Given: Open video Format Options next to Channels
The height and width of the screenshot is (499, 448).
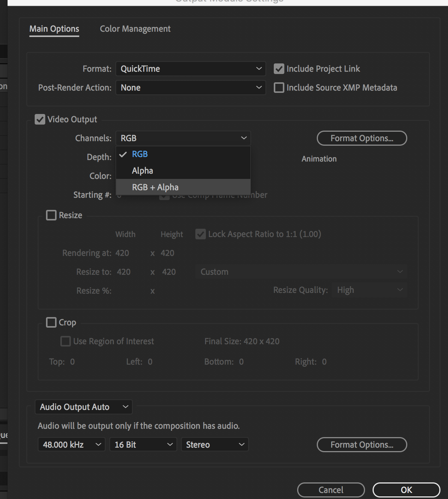Looking at the screenshot, I should [x=362, y=138].
